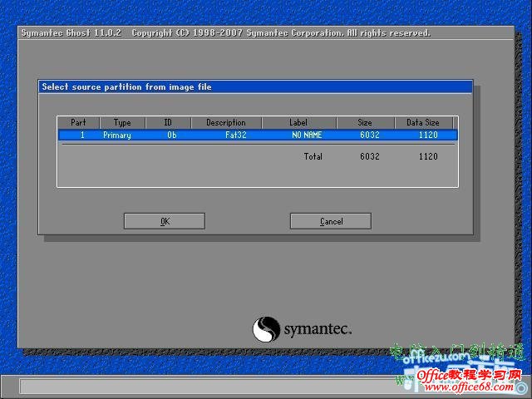Click the 6032 size in partition row
This screenshot has height=399, width=532.
click(x=370, y=135)
